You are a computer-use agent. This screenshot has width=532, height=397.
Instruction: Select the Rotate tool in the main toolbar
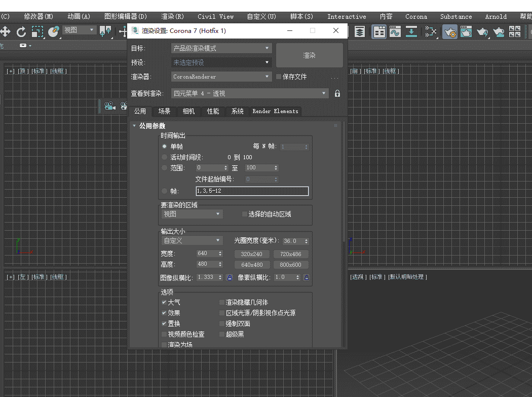click(21, 32)
